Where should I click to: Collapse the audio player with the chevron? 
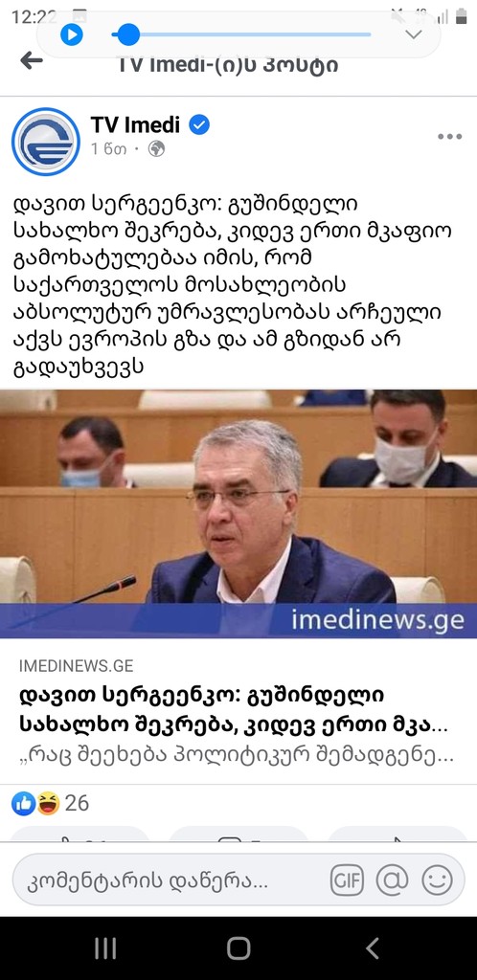point(414,34)
